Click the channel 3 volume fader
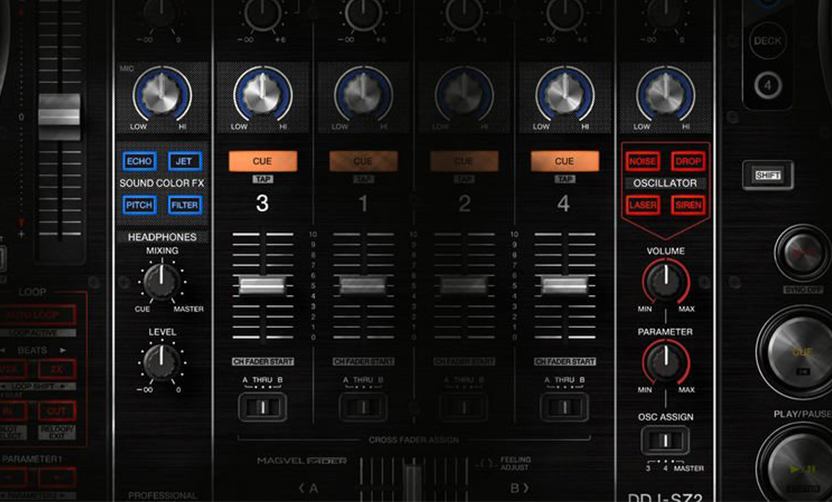The image size is (832, 502). 263,284
